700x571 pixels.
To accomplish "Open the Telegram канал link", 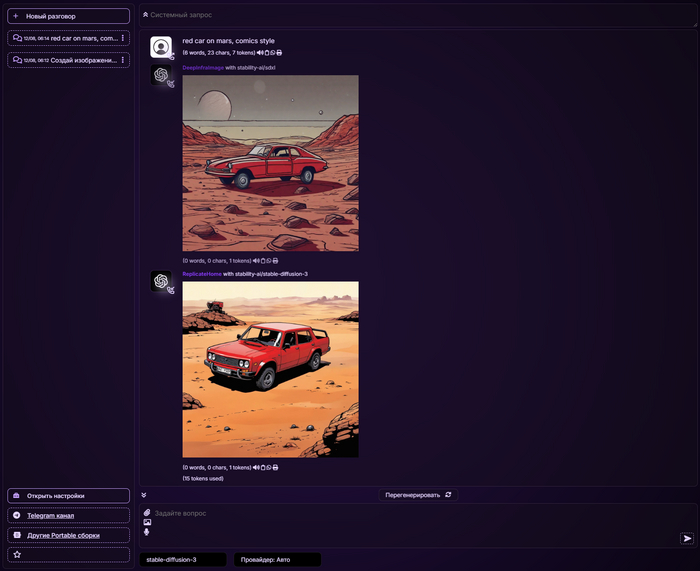I will coord(68,515).
